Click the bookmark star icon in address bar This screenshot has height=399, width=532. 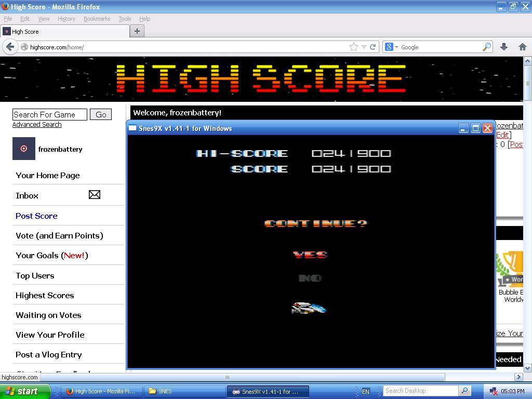[x=353, y=47]
